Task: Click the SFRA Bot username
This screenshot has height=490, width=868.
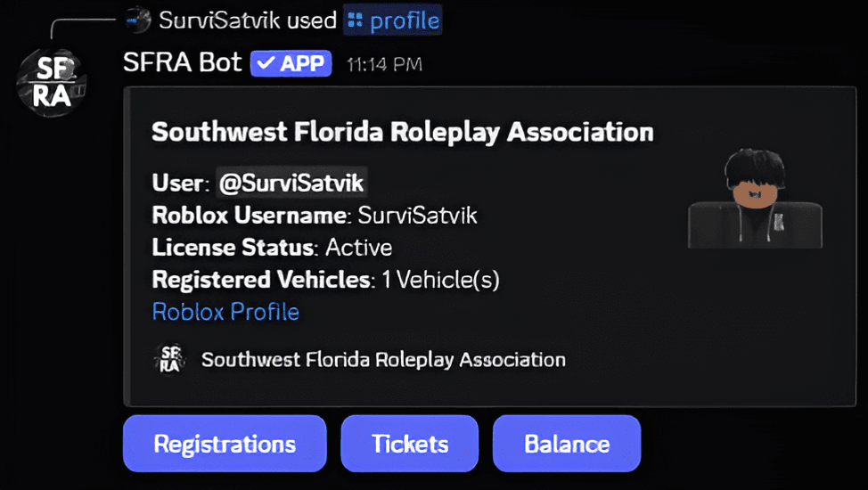Action: point(183,62)
